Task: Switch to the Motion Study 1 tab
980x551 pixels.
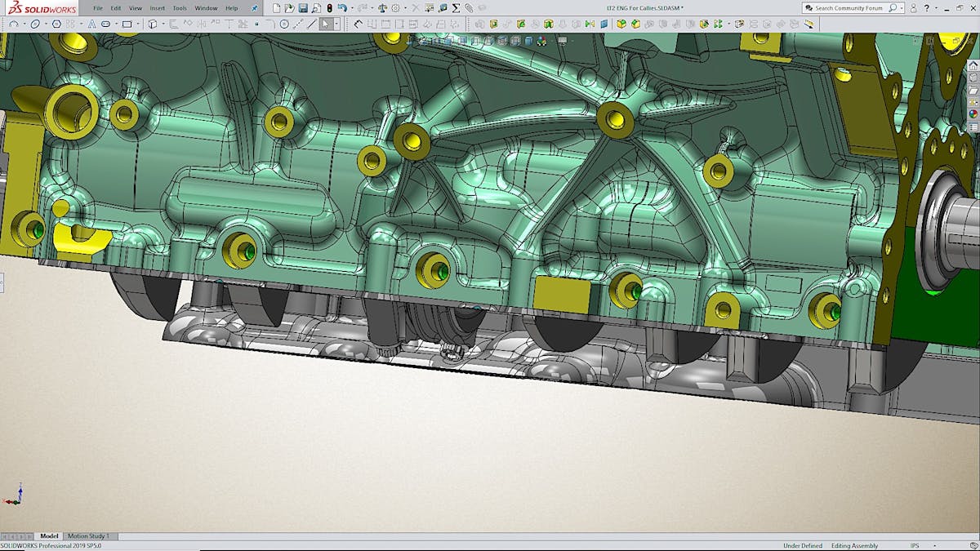Action: point(88,536)
